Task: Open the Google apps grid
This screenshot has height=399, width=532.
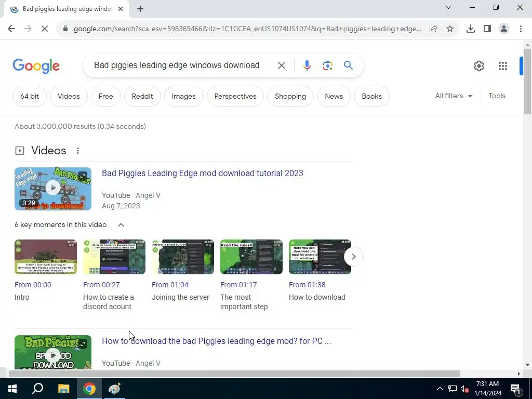Action: click(x=503, y=66)
